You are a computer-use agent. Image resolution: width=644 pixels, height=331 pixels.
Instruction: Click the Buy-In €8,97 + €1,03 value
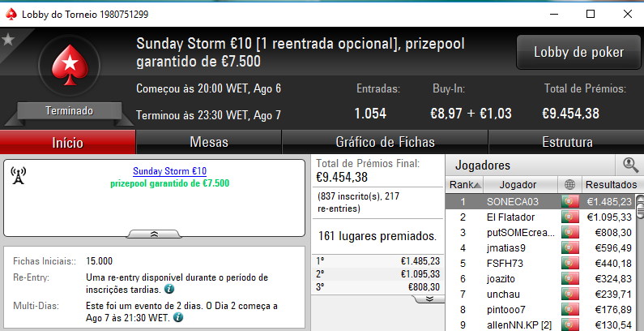pyautogui.click(x=471, y=114)
